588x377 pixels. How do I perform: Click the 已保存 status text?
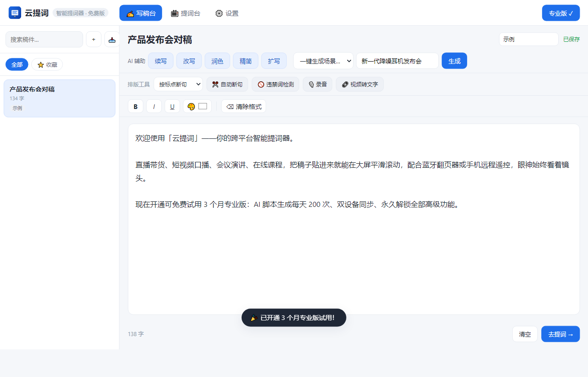(x=571, y=39)
